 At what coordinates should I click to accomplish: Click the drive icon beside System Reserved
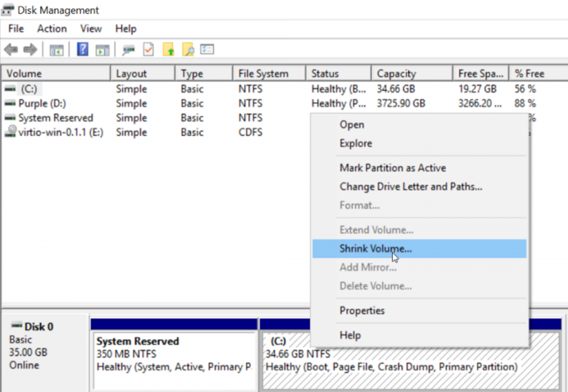10,118
